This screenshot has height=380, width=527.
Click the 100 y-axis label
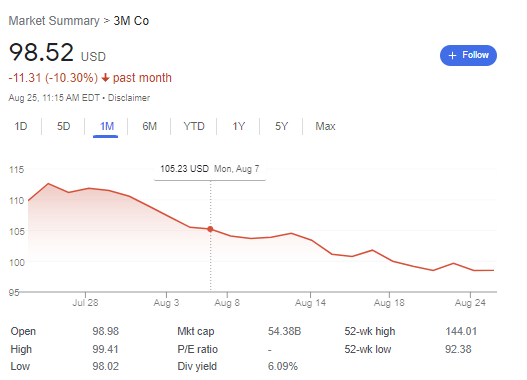[x=16, y=262]
